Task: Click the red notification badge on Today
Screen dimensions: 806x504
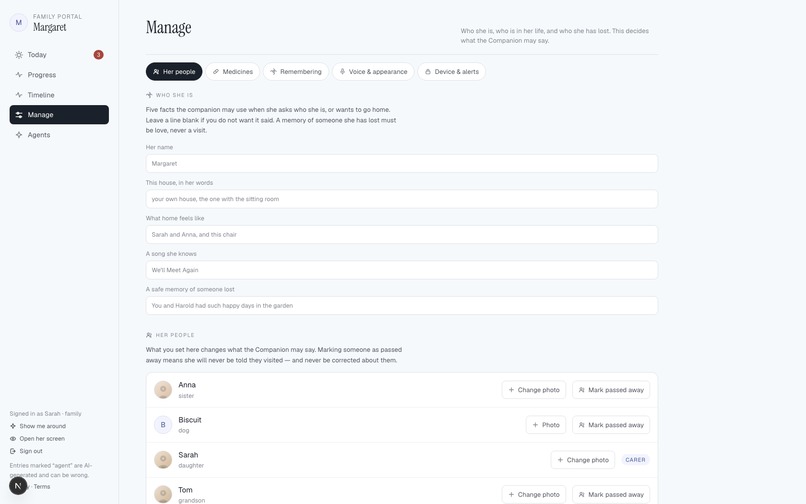Action: pos(98,55)
